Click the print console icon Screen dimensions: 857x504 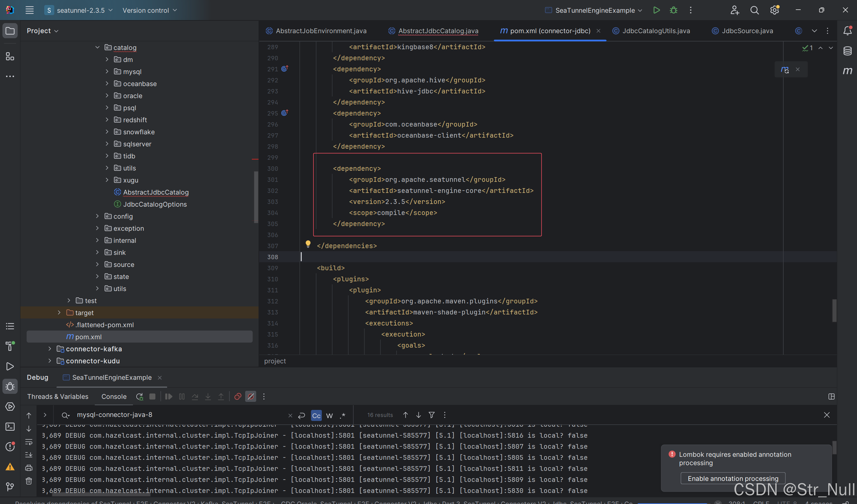pos(29,468)
